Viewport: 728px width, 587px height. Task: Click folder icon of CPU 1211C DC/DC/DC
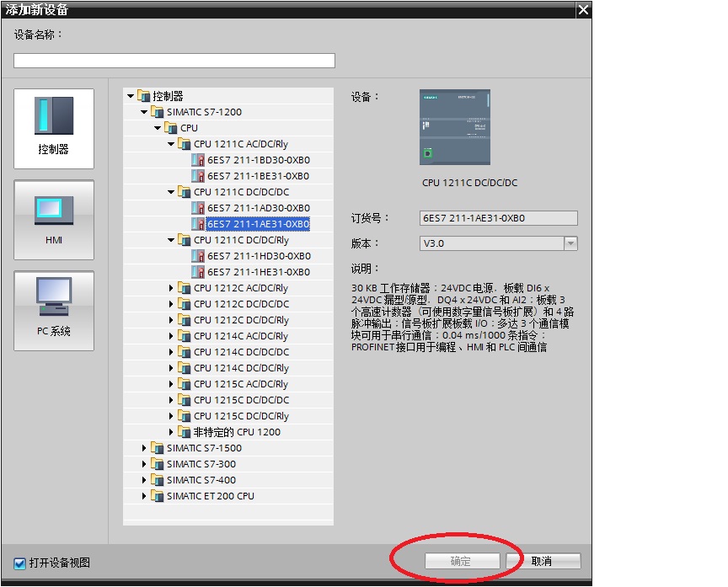coord(185,192)
